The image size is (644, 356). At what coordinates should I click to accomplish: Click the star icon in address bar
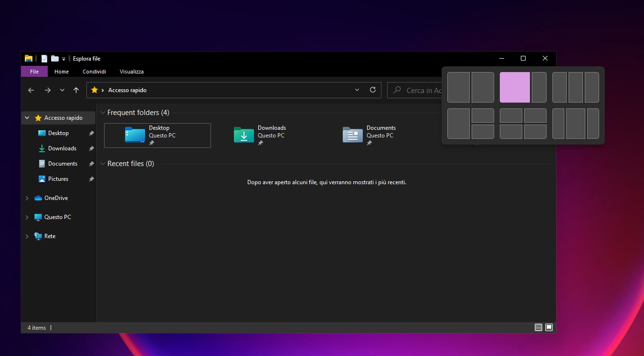click(95, 90)
